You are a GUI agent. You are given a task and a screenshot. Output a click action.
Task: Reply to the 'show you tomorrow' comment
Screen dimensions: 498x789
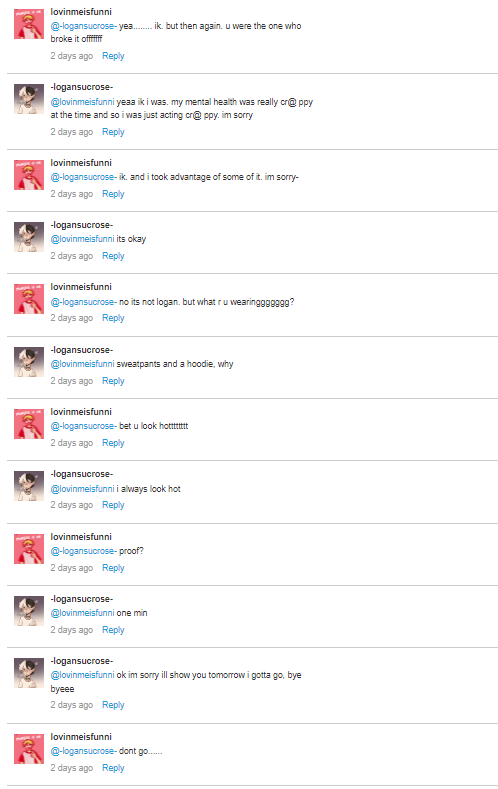113,705
